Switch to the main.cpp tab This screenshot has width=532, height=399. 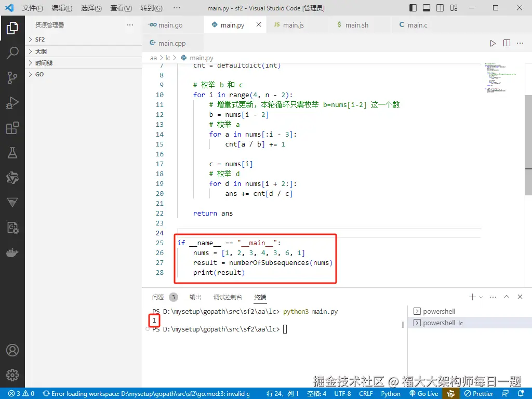pos(173,43)
